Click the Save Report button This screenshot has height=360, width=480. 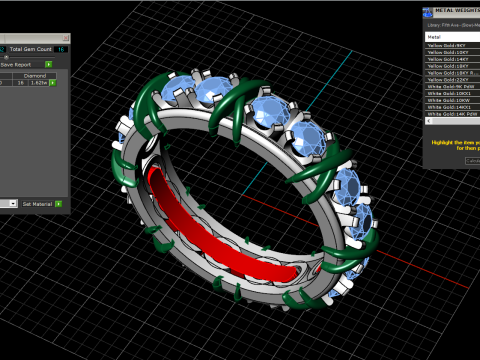coord(16,65)
